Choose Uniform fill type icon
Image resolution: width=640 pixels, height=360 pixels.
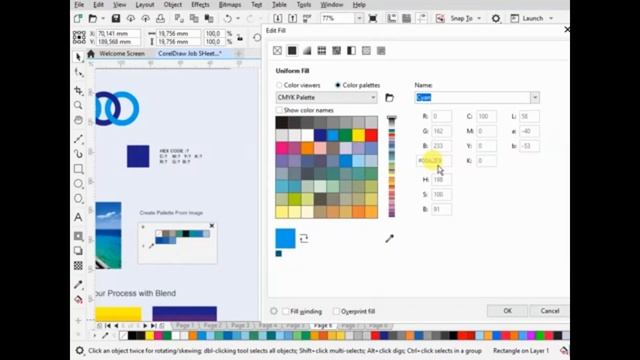[292, 51]
